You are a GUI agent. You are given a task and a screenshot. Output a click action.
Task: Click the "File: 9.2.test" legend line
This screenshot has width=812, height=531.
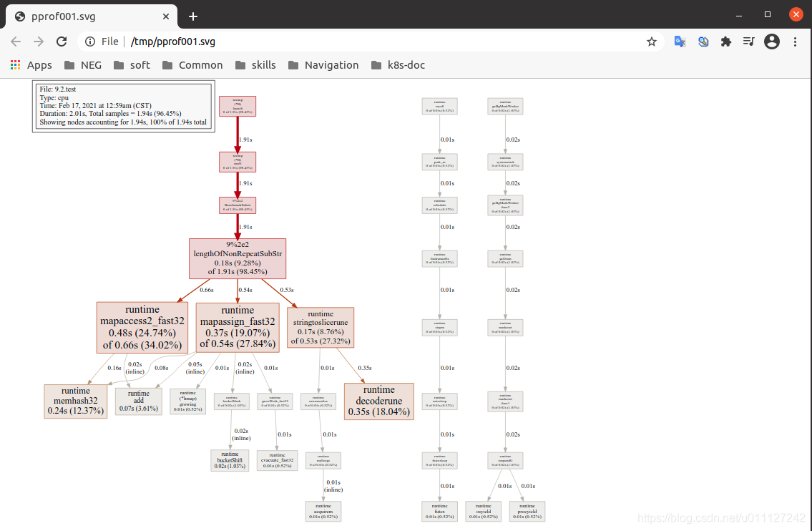click(58, 89)
